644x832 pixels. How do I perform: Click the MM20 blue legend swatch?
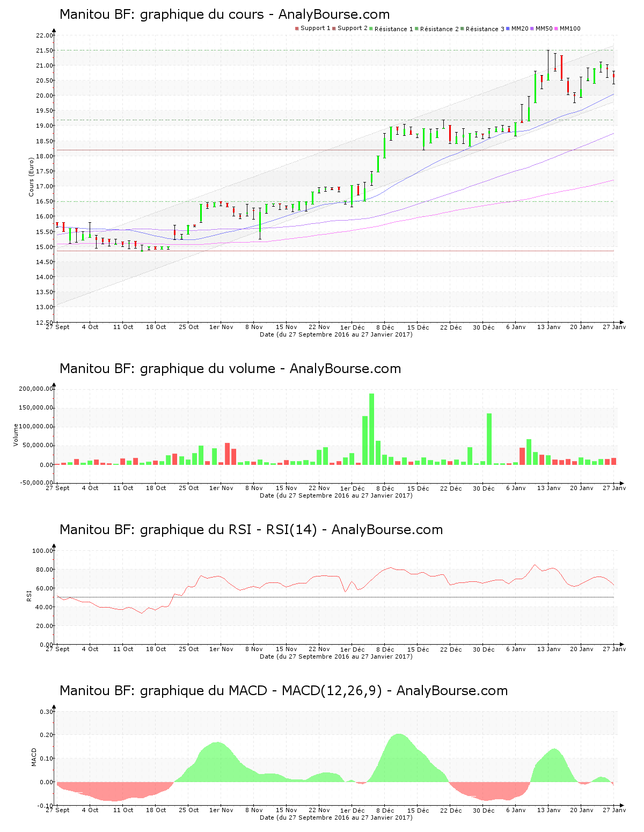click(508, 28)
